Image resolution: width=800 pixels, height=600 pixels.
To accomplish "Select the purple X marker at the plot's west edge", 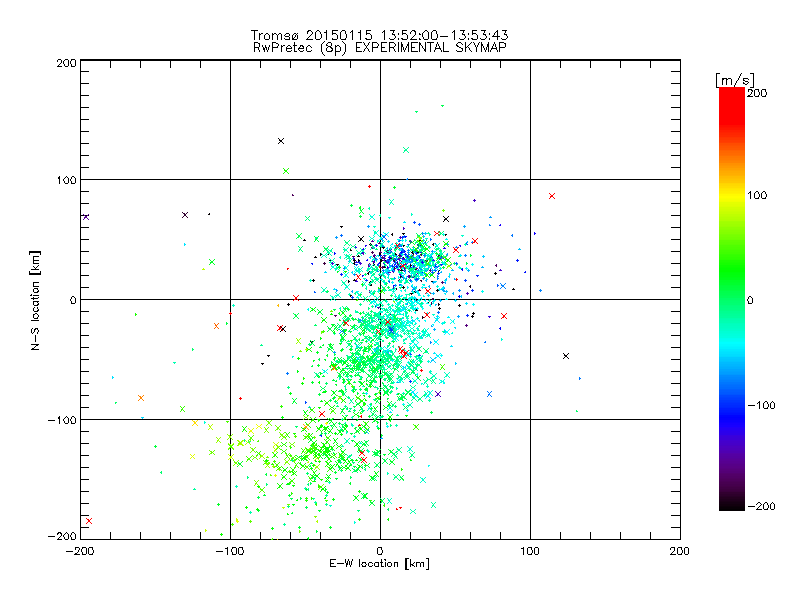I will pos(86,217).
